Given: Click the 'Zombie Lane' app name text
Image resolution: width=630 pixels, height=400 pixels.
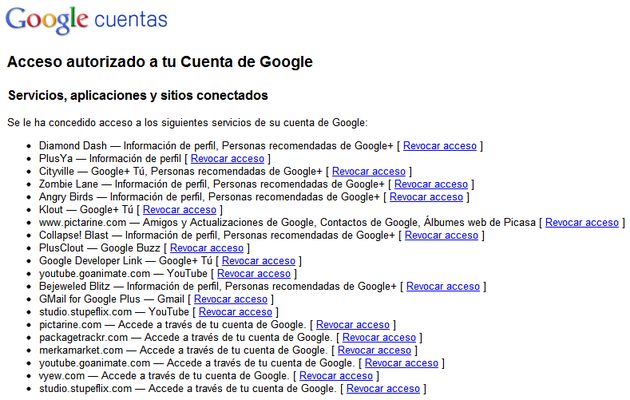Looking at the screenshot, I should [x=69, y=184].
